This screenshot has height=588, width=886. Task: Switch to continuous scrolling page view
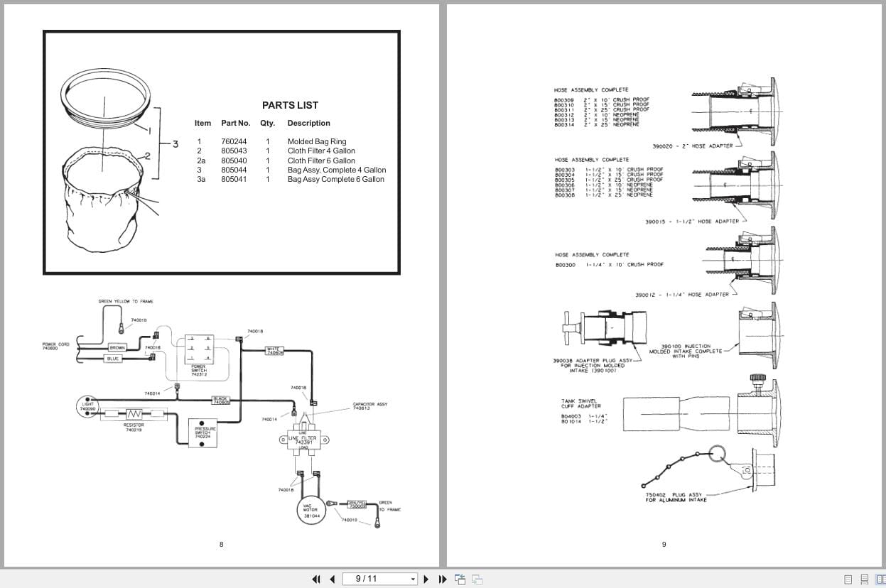(x=864, y=579)
